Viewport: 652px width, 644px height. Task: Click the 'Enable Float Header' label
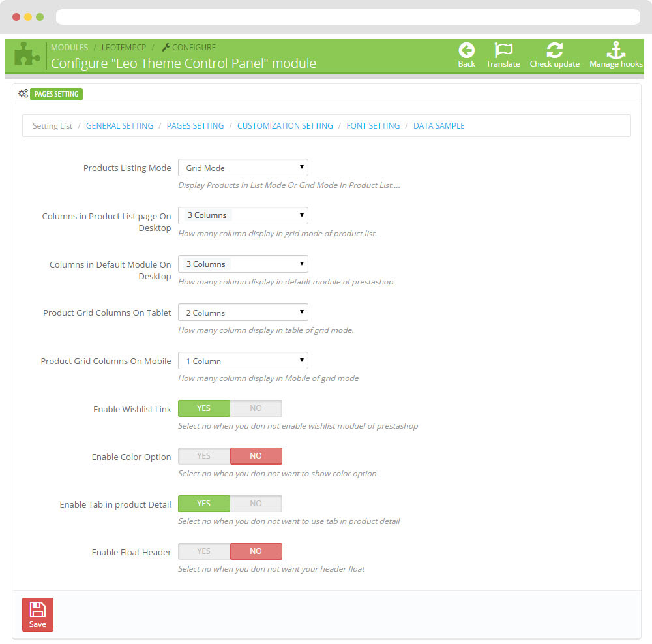click(x=131, y=552)
